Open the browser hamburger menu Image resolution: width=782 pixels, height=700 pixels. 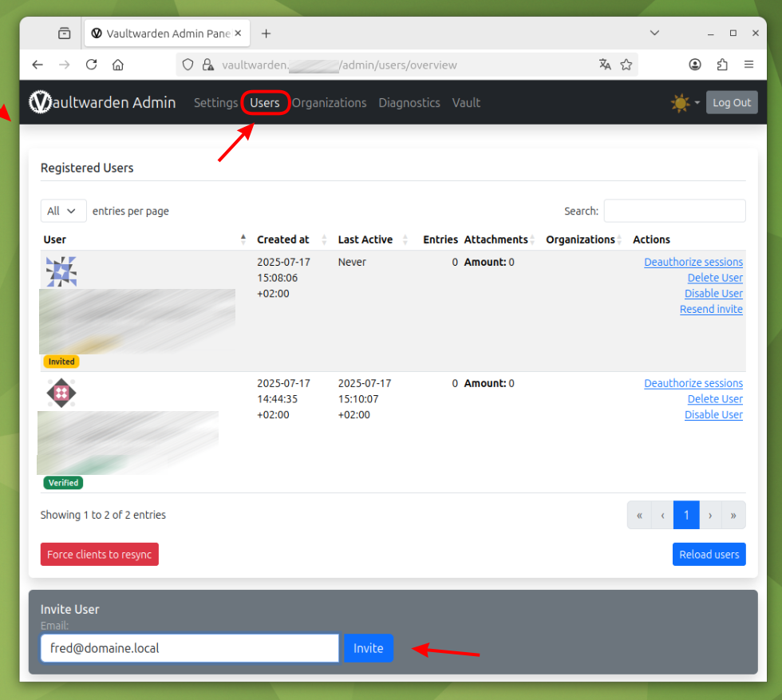click(x=748, y=65)
